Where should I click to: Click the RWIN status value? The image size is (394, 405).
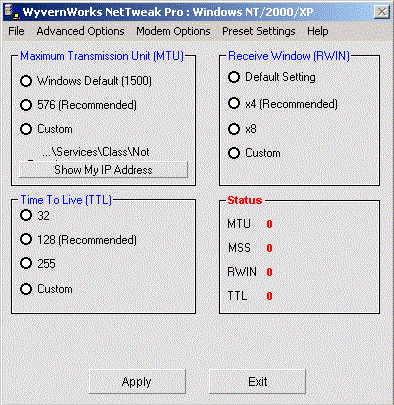point(269,272)
